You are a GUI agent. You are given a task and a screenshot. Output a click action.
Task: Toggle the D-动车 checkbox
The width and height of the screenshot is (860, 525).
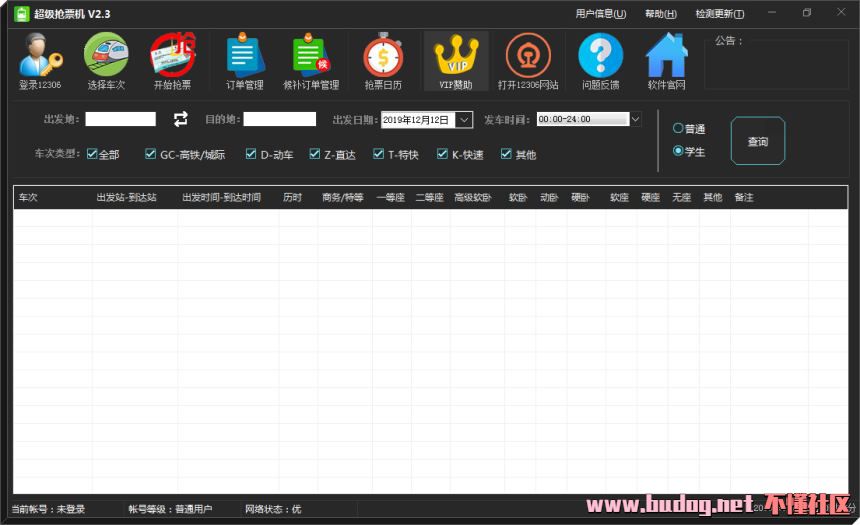tap(251, 154)
